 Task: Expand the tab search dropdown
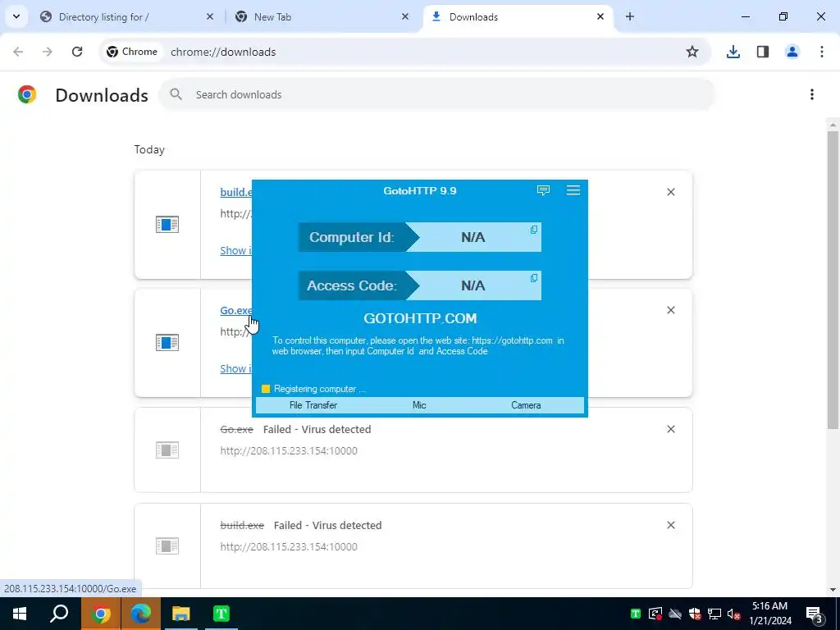point(16,16)
